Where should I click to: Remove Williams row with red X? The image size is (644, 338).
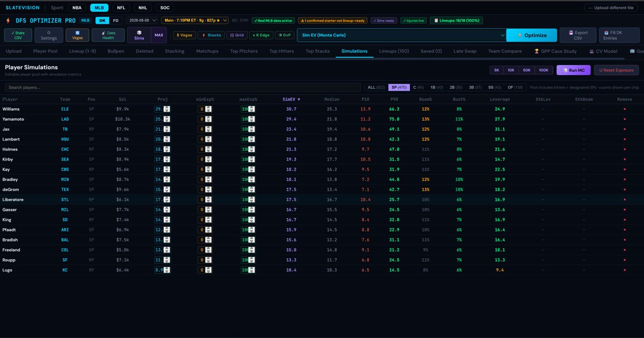[625, 109]
